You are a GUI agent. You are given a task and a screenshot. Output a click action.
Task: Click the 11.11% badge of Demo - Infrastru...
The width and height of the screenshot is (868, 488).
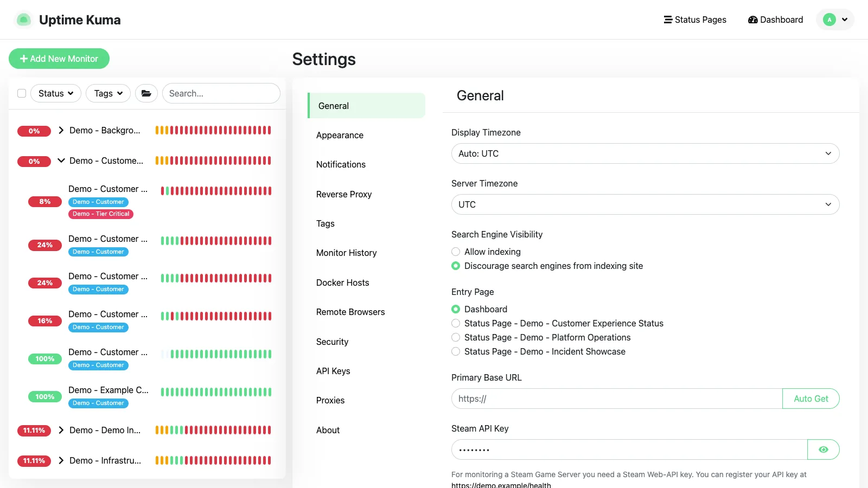(34, 461)
